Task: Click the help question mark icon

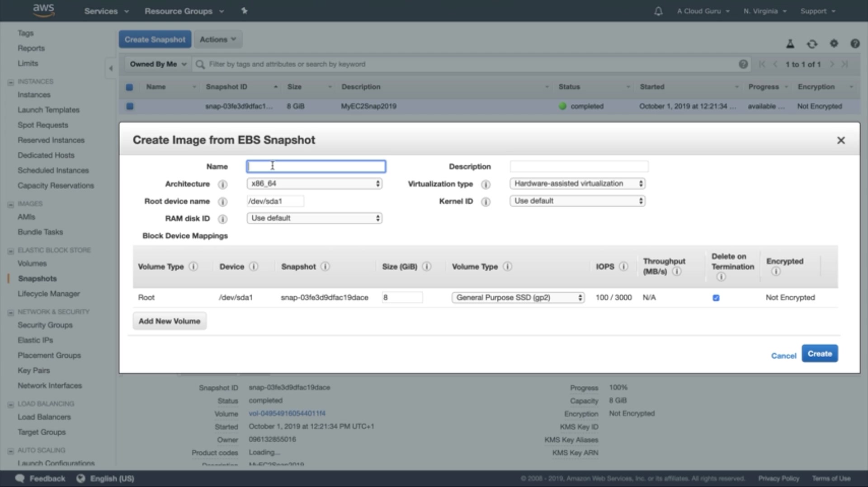Action: pyautogui.click(x=854, y=43)
